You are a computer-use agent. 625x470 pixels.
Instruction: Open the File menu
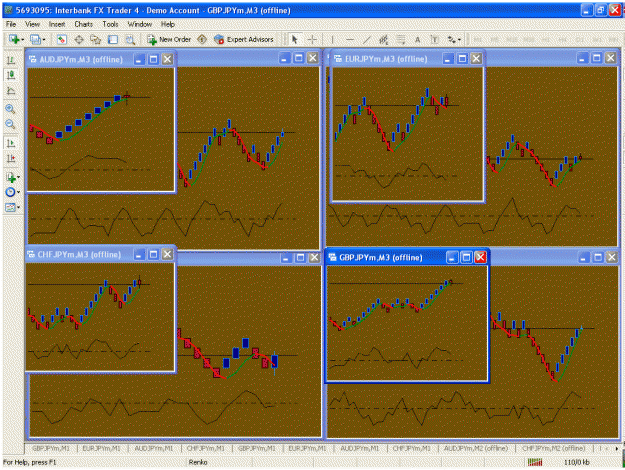click(11, 24)
